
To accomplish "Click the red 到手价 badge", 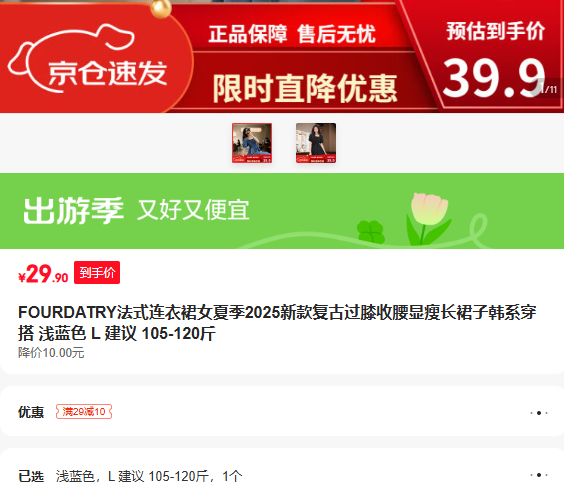I will coord(97,272).
